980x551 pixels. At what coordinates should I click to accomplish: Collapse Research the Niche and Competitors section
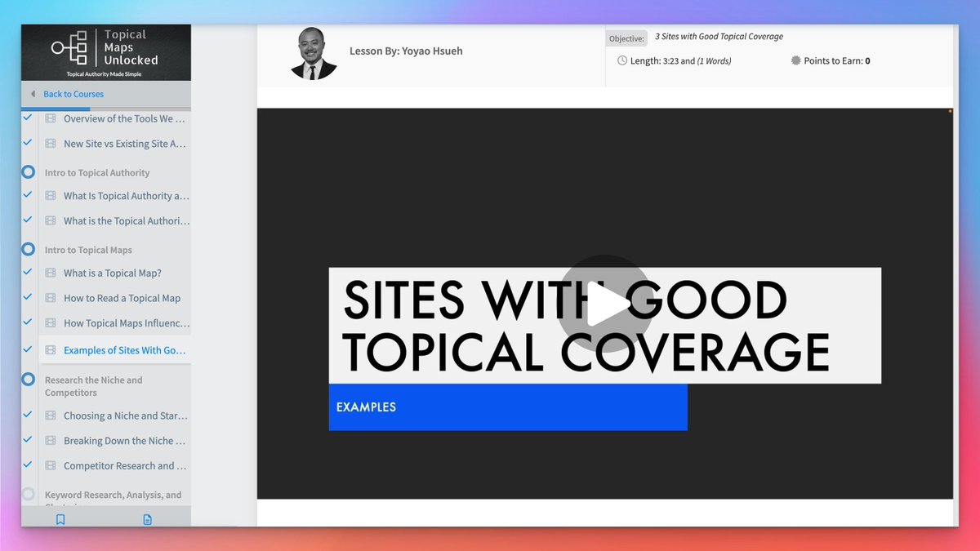click(x=94, y=386)
